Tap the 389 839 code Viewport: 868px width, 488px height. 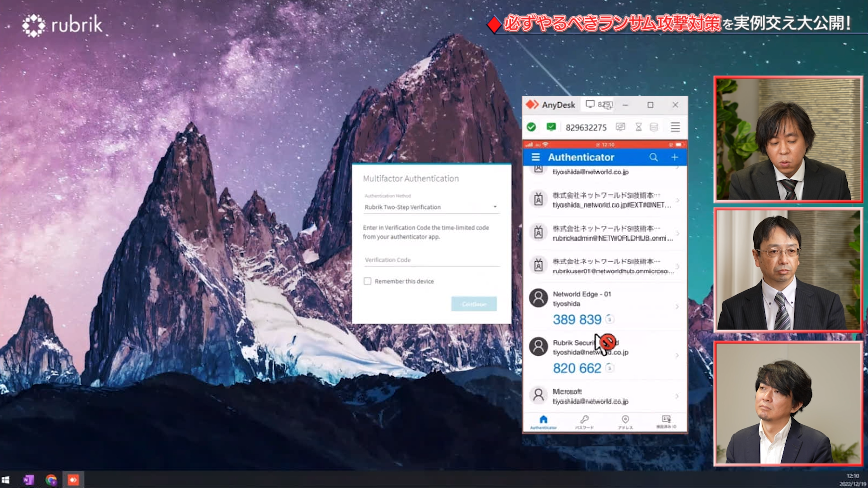coord(577,319)
